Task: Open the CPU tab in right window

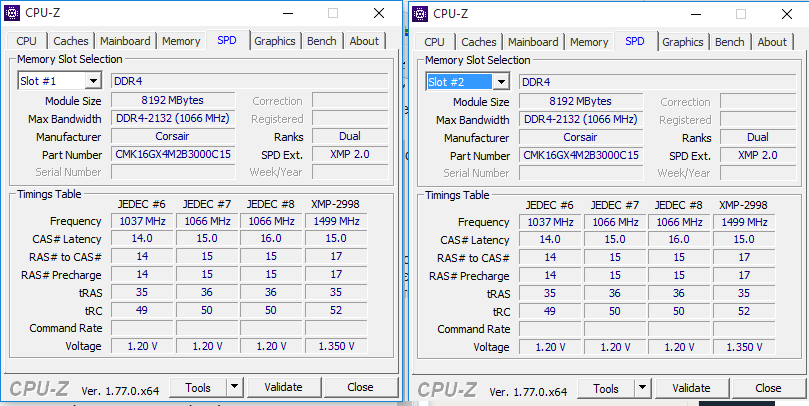Action: point(434,42)
